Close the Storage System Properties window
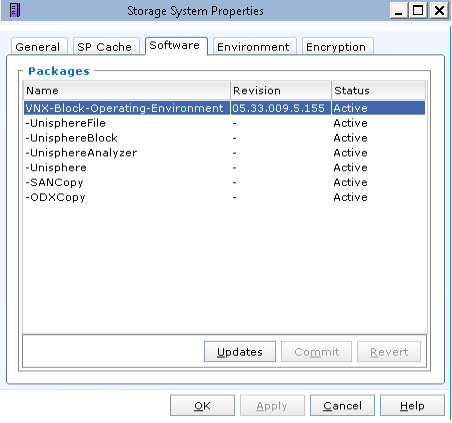 click(439, 11)
